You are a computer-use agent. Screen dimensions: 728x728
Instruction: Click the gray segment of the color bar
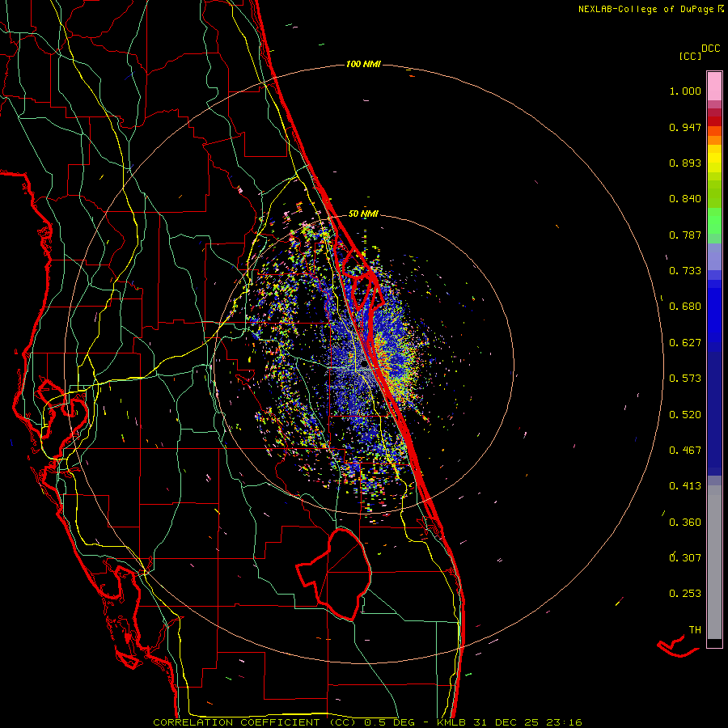click(714, 562)
